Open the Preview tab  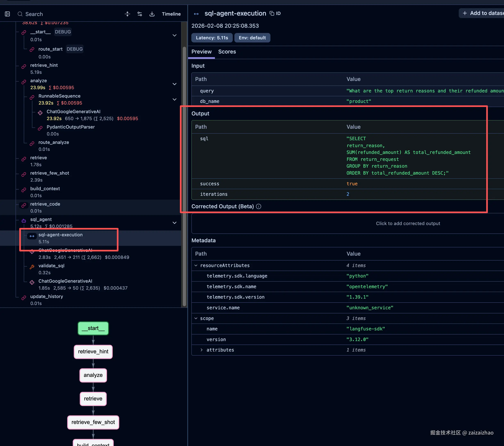pyautogui.click(x=201, y=52)
